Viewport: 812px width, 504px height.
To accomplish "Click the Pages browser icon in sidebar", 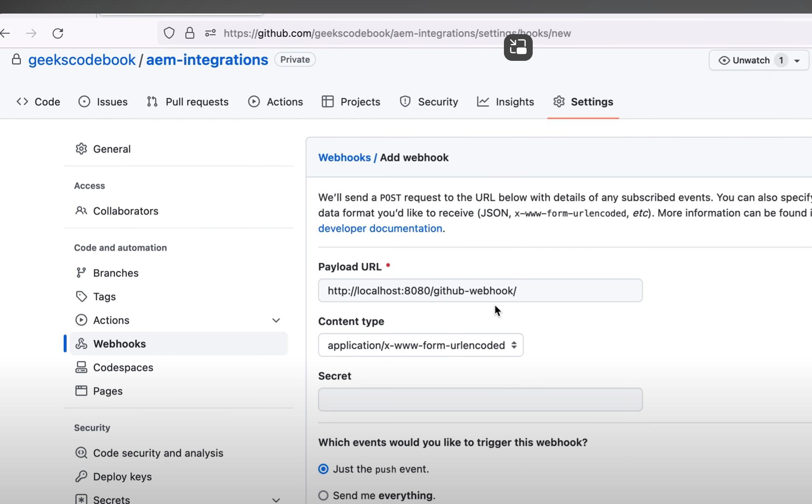I will (81, 391).
